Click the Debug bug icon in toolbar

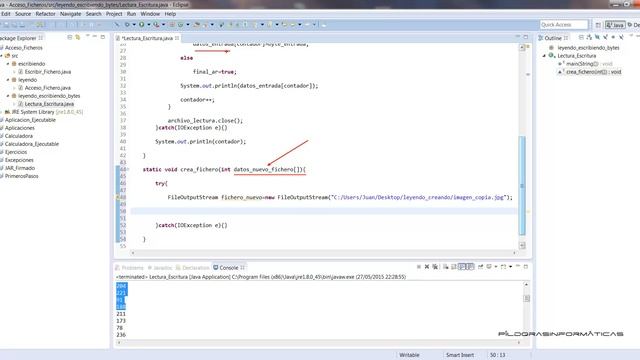pos(127,24)
